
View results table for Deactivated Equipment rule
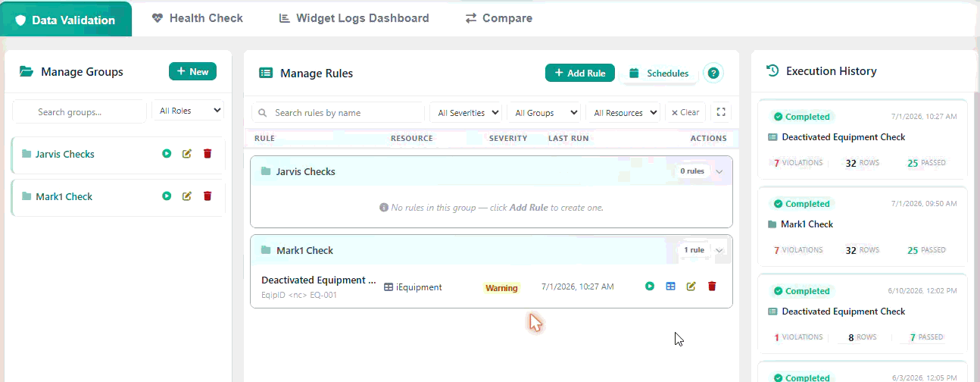click(670, 286)
